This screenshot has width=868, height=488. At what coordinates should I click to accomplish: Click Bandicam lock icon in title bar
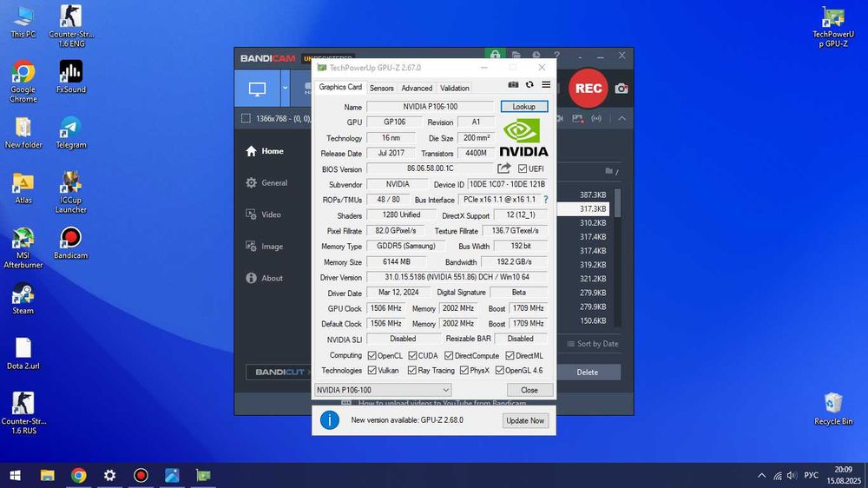point(495,56)
